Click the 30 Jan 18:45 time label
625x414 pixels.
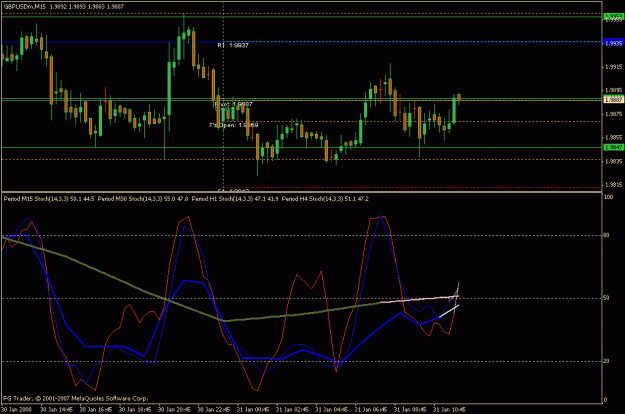[x=135, y=409]
